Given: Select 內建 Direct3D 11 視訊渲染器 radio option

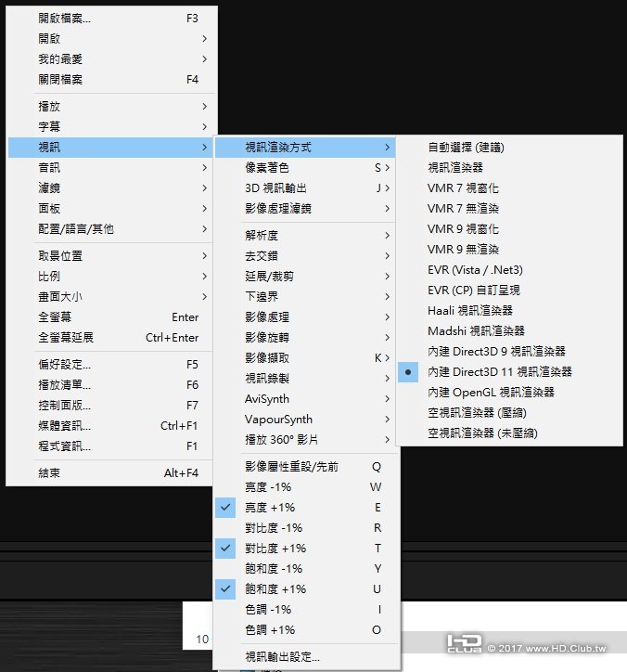Looking at the screenshot, I should tap(509, 371).
